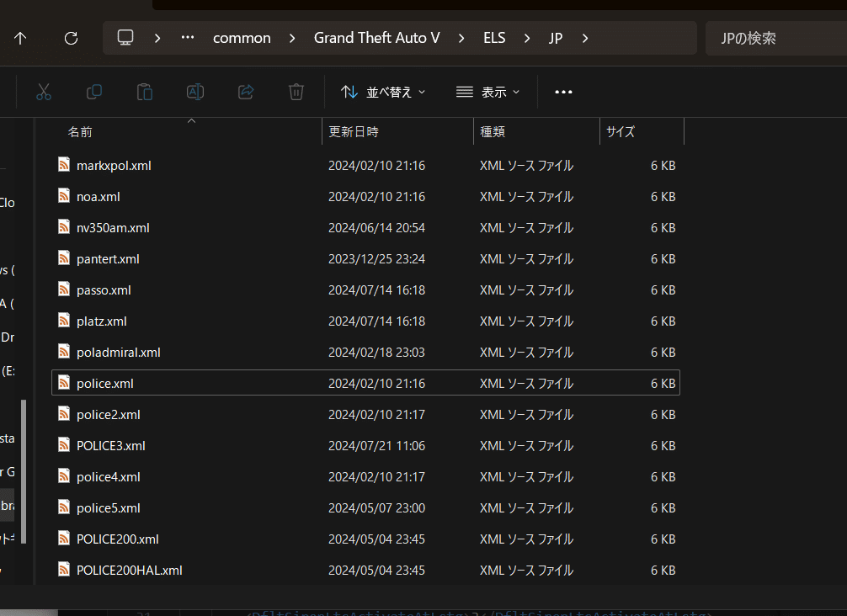847x616 pixels.
Task: Select file name police2.xml
Action: click(108, 415)
